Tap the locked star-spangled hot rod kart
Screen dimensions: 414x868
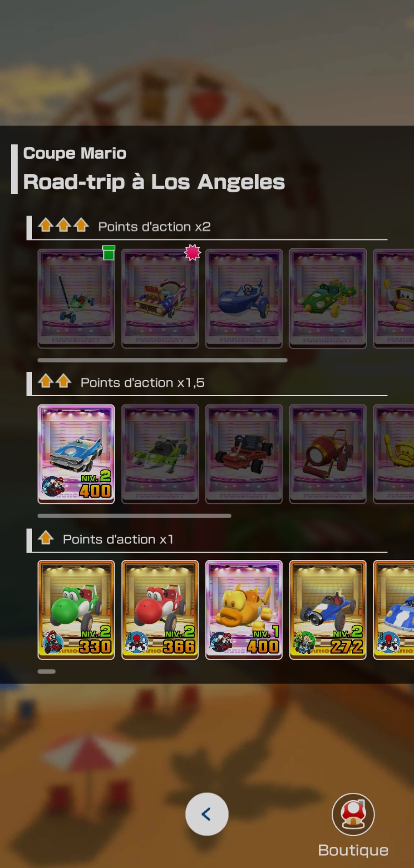click(x=160, y=299)
